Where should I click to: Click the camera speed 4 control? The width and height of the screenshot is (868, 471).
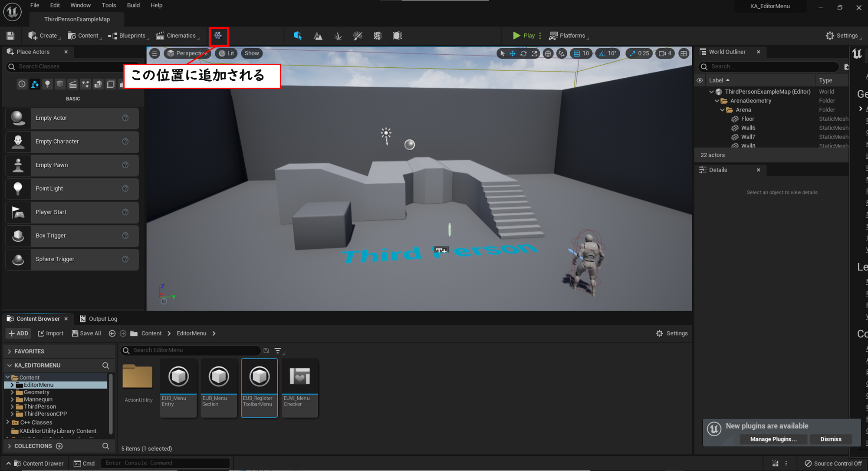pyautogui.click(x=665, y=53)
